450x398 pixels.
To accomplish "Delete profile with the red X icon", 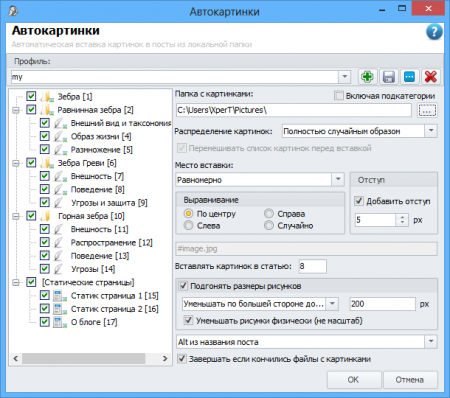I will tap(431, 77).
